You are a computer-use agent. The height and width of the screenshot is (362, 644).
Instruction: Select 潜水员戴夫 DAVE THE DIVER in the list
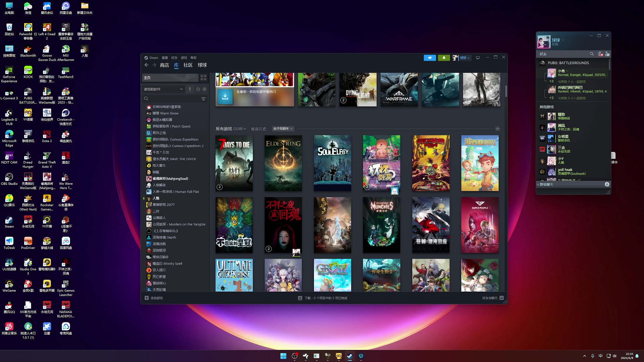[174, 159]
